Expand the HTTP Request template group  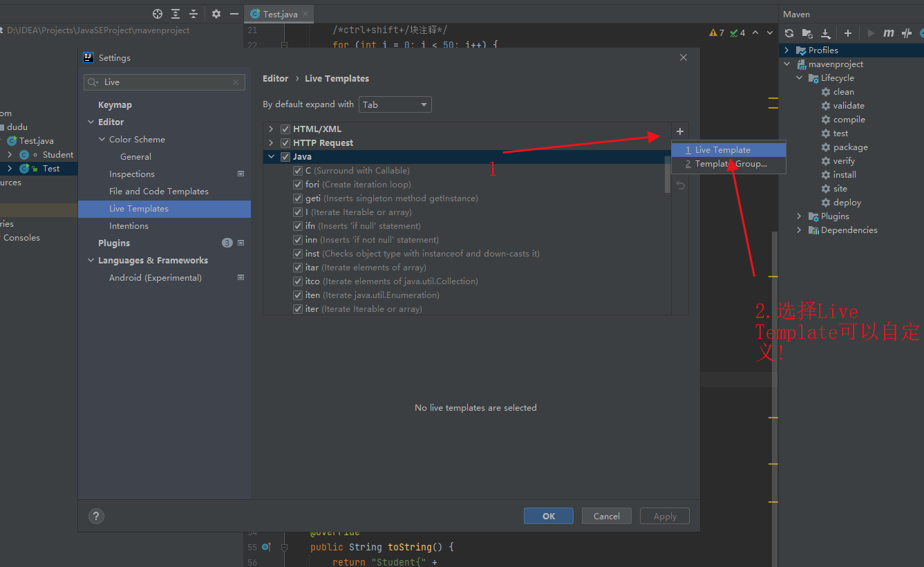271,143
